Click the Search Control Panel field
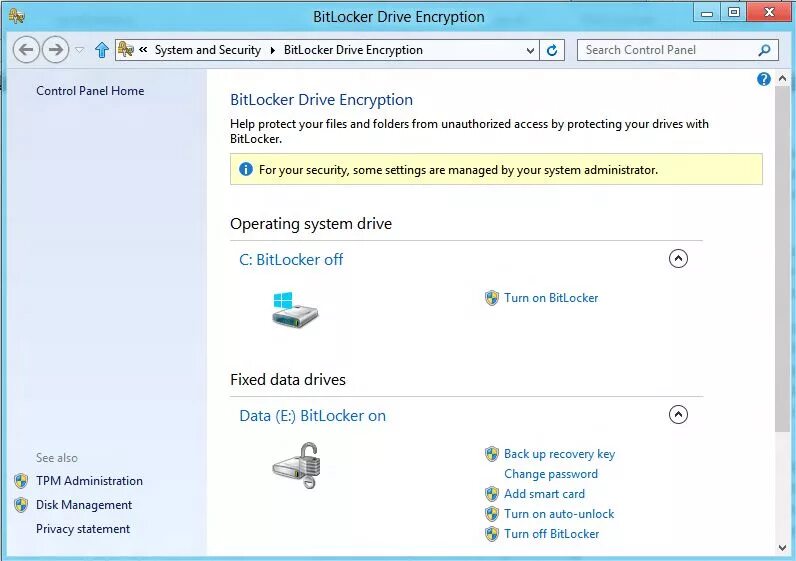 678,50
